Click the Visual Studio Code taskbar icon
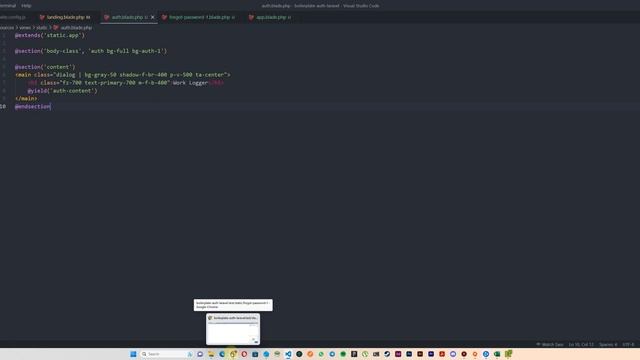This screenshot has width=640, height=360. [288, 354]
